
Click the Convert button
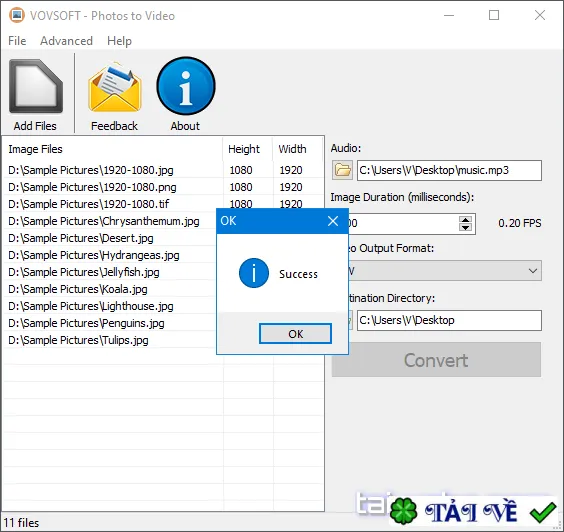(436, 360)
